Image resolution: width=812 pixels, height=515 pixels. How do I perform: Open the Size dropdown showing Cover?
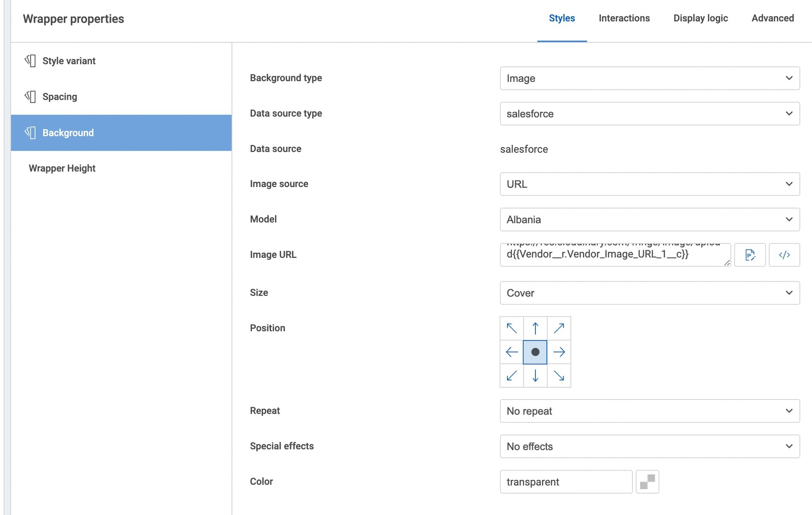(650, 293)
